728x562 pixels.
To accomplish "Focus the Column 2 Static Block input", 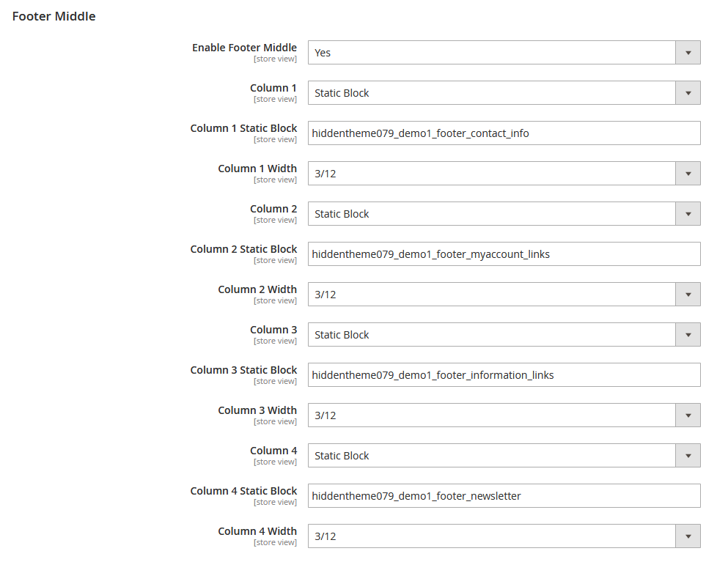I will [x=504, y=254].
